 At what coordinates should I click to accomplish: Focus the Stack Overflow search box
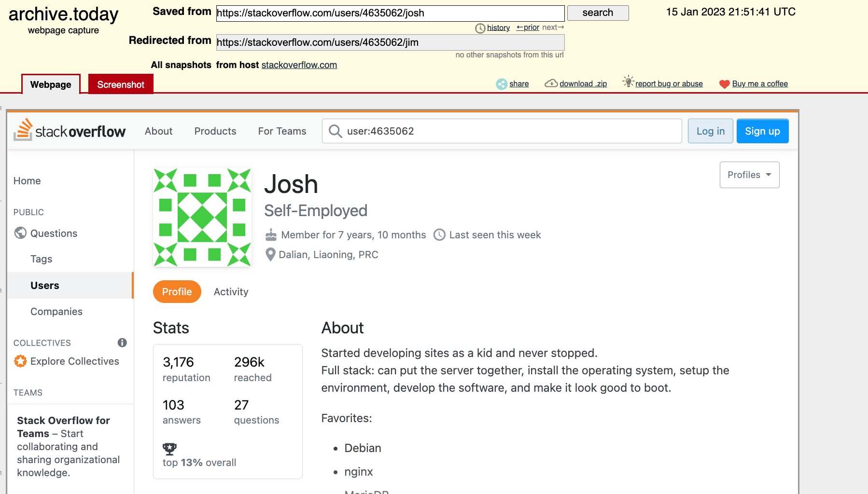502,131
